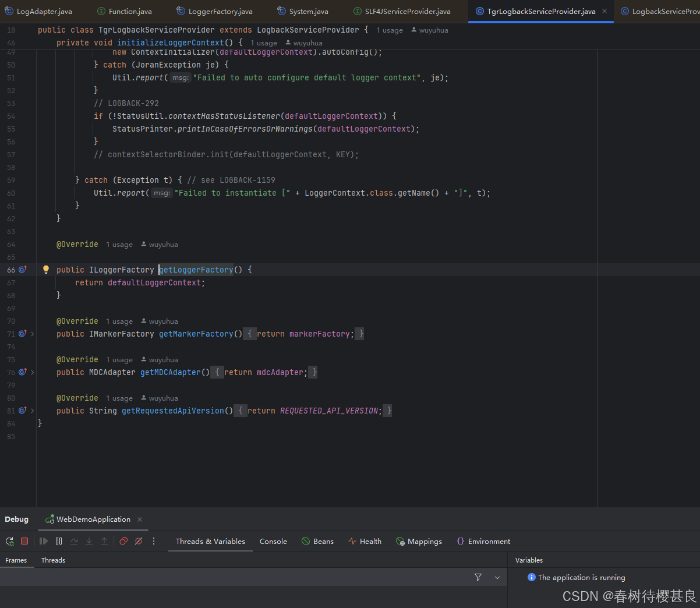Click 'The application is running' message

pos(582,577)
